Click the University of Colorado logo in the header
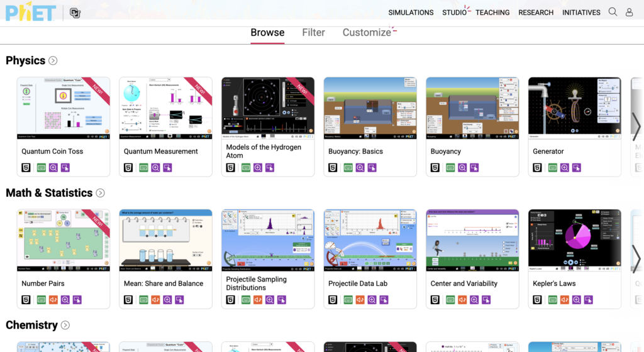Screen dimensions: 644x352 click(x=75, y=13)
